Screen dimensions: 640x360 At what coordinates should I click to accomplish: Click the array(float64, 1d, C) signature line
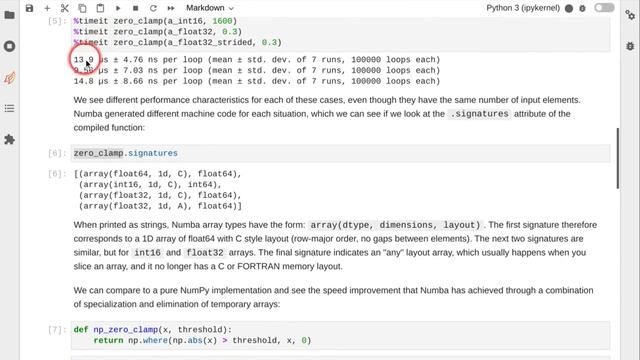[x=158, y=174]
